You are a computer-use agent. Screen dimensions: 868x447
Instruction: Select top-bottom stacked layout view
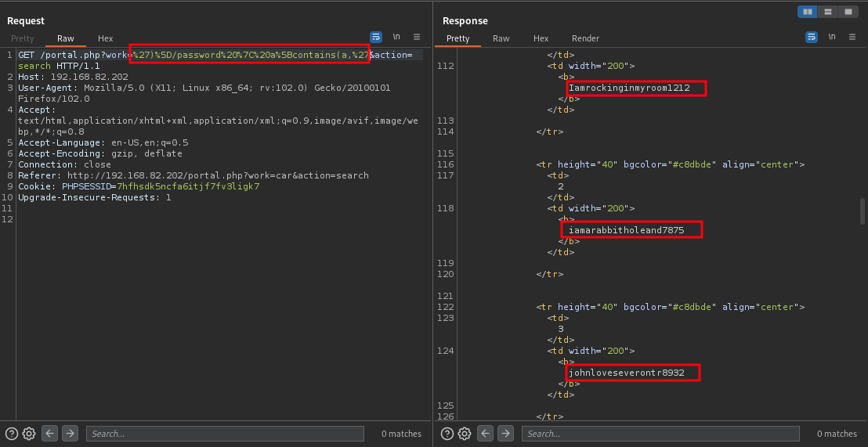[827, 12]
